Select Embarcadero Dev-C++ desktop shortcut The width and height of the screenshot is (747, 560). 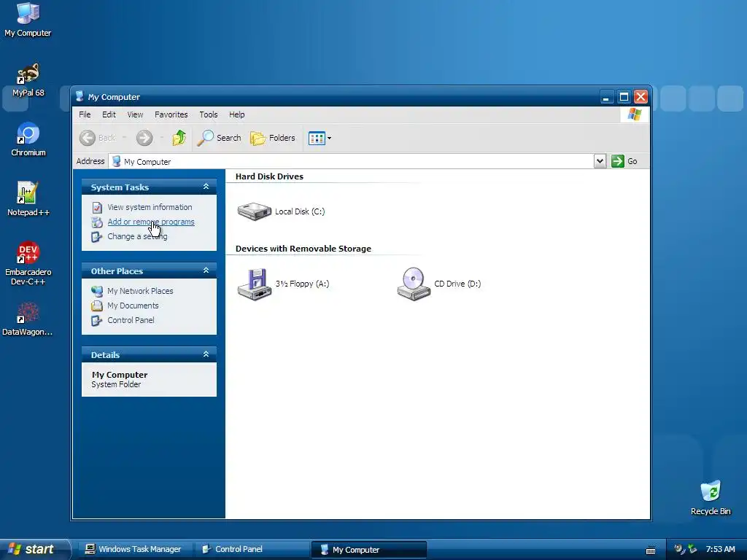tap(28, 263)
